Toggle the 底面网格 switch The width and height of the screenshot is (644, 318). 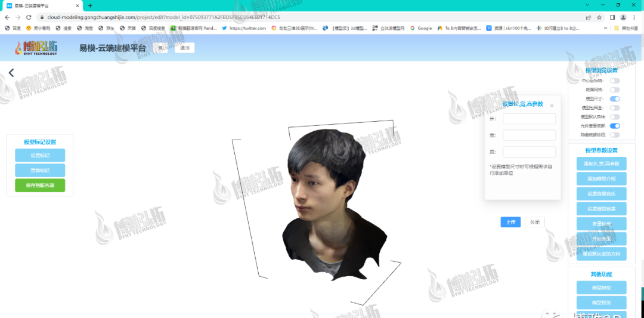[614, 89]
